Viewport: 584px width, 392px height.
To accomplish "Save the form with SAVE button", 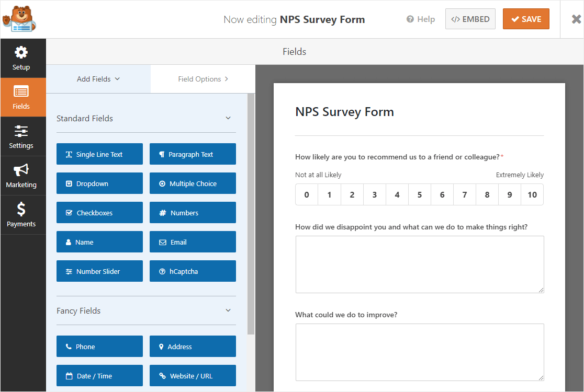I will click(526, 19).
